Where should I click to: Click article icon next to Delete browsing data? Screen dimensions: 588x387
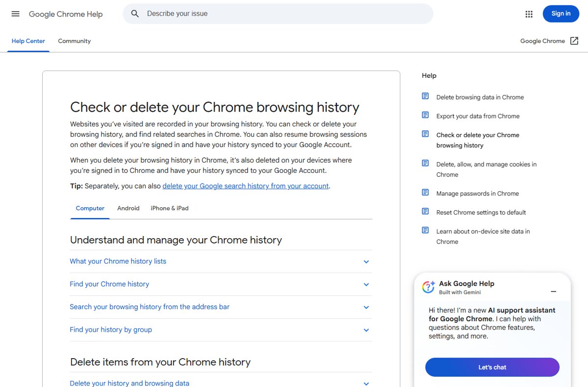click(x=425, y=96)
